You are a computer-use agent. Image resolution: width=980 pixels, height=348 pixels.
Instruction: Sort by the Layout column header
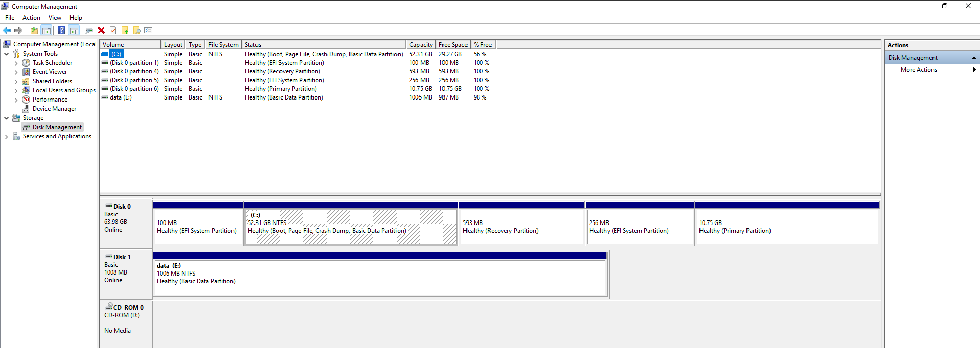coord(173,45)
